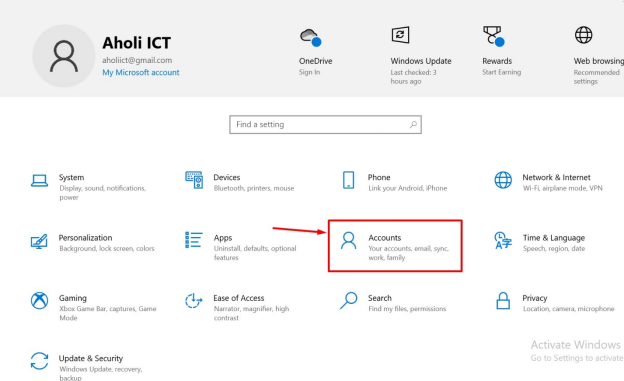Open the Privacy category label
Screen dimensions: 624x381
tap(534, 298)
